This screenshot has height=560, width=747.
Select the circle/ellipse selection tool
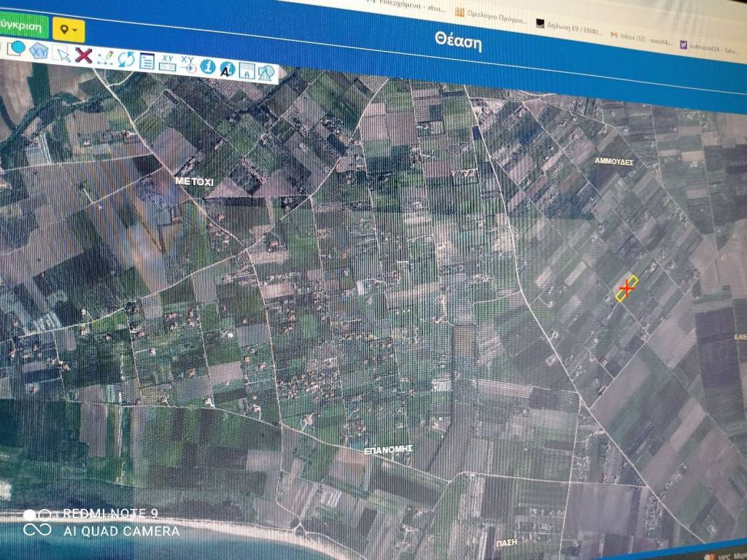coord(16,49)
